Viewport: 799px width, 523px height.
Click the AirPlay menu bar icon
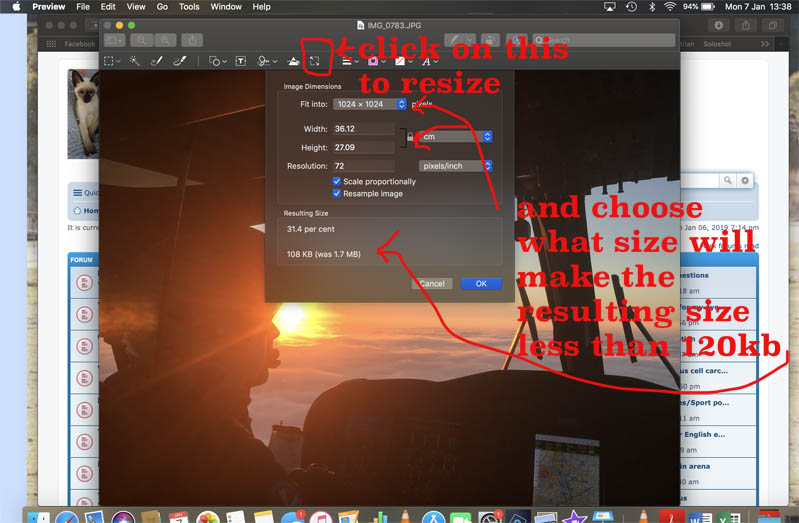click(609, 7)
